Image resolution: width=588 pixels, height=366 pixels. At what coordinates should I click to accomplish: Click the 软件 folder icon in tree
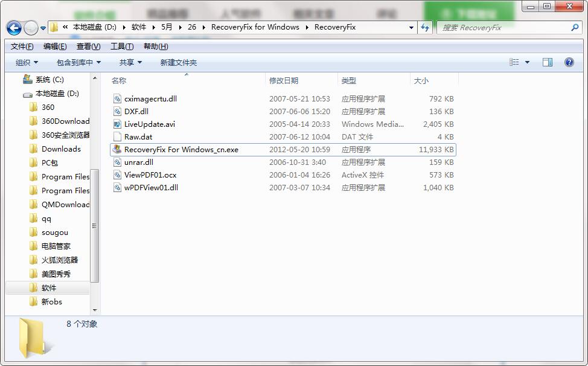tap(33, 287)
